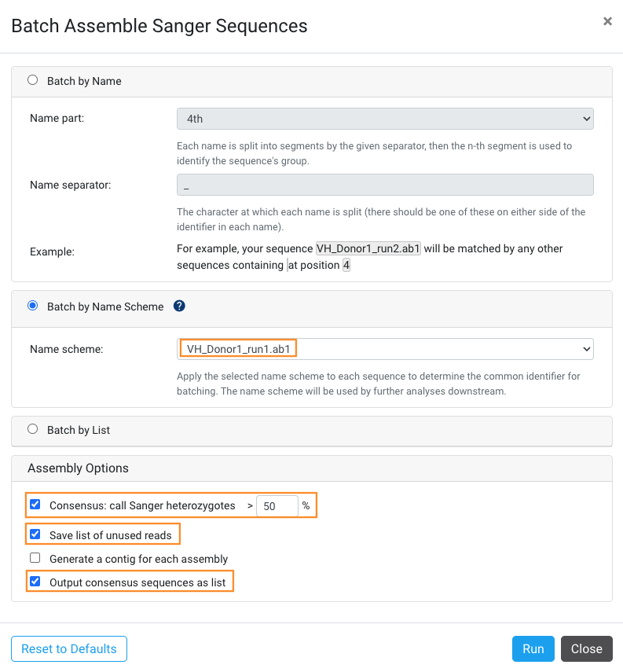
Task: Click the Run button
Action: pos(533,649)
